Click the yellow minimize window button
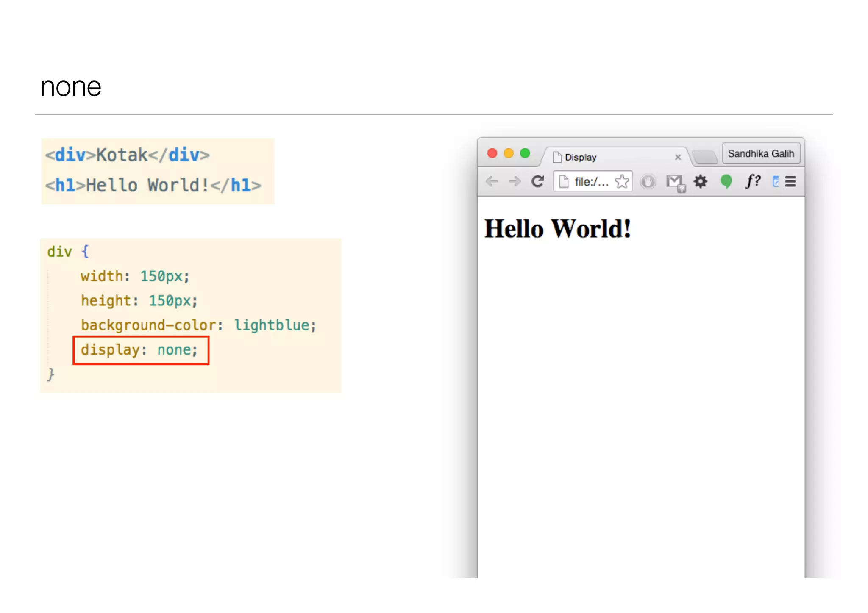Viewport: 868px width, 613px height. 509,153
